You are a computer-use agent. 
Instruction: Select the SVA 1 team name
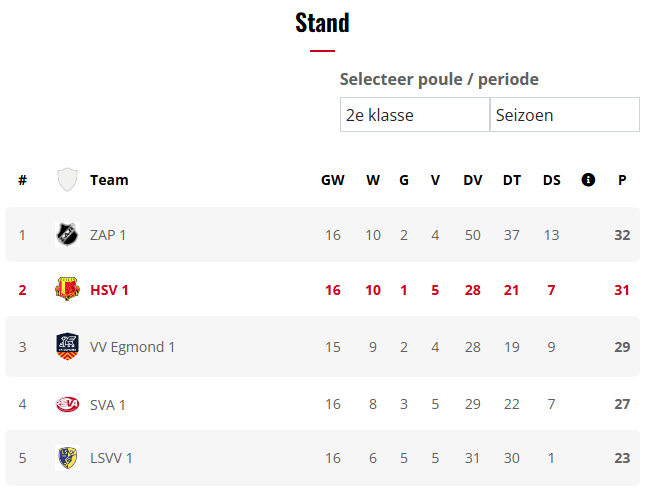[108, 404]
